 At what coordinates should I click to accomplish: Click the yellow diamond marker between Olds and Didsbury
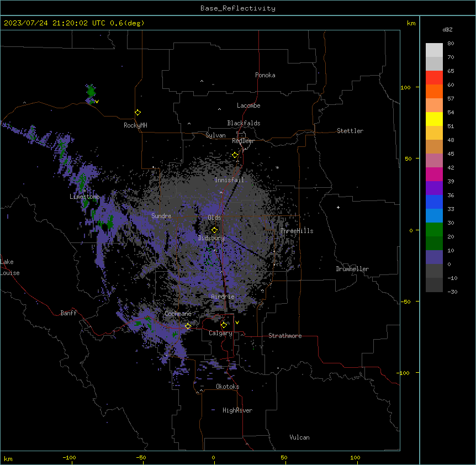(x=214, y=230)
